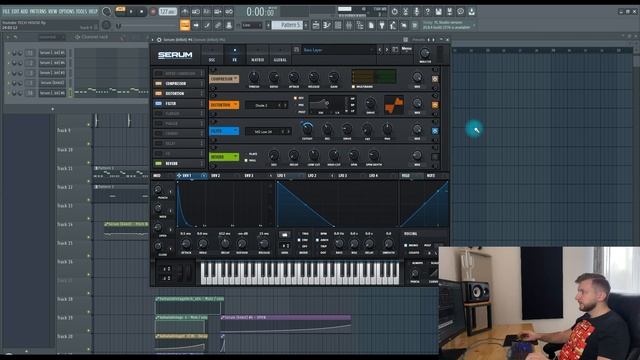640x360 pixels.
Task: Click the save icon in top toolbar
Action: (438, 12)
